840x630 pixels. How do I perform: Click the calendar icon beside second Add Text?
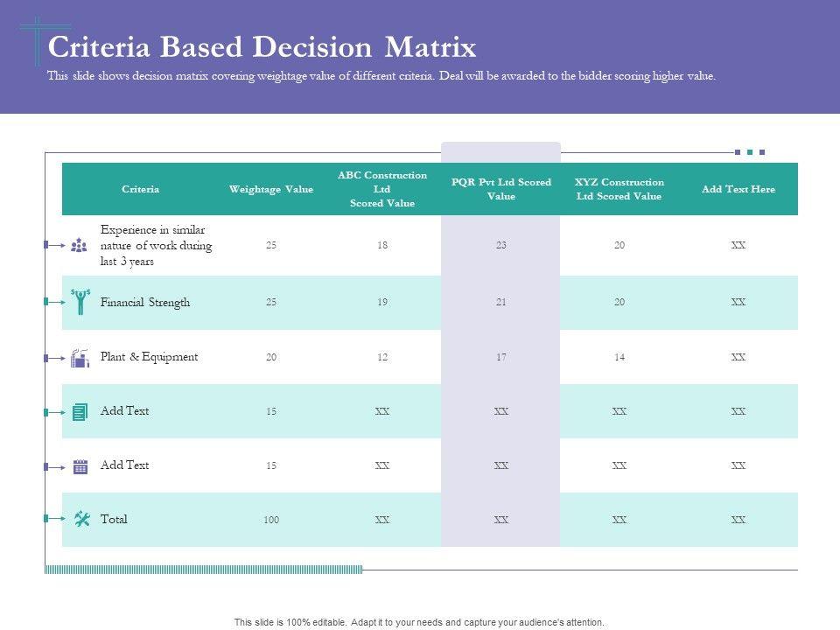(80, 466)
